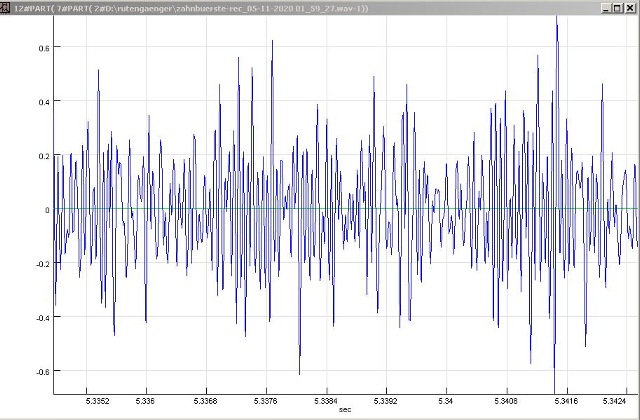Click y-axis label 0.2
This screenshot has height=420, width=640.
(x=44, y=156)
